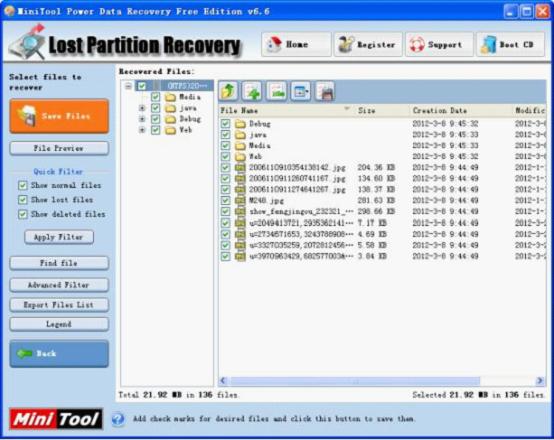Click the check-all green plus toolbar icon
Screen dimensions: 554x440
pyautogui.click(x=252, y=92)
